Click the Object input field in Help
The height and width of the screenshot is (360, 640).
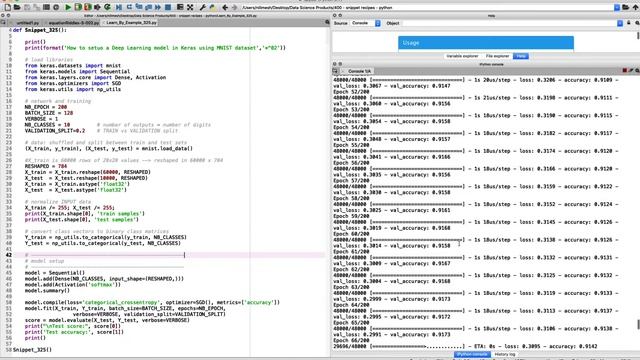coord(509,23)
